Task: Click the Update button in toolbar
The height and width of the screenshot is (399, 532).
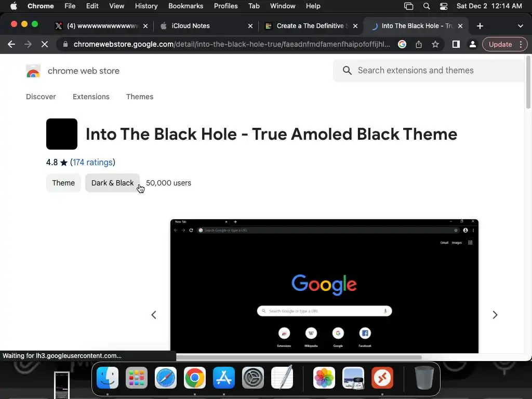Action: point(500,45)
